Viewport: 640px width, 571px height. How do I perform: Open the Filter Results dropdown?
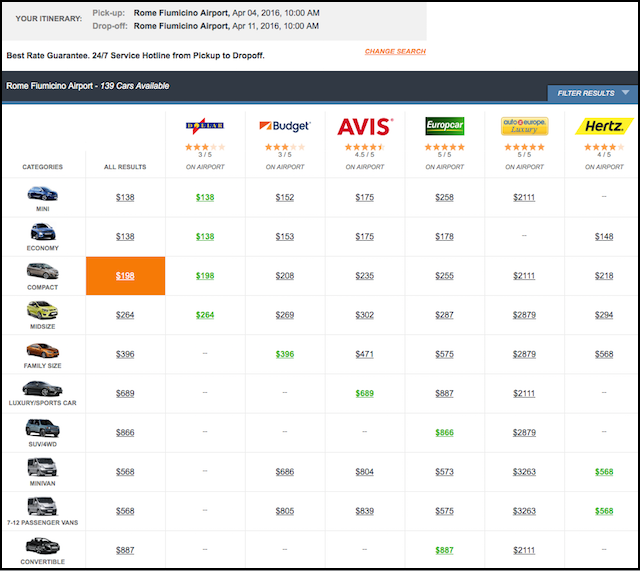[x=593, y=93]
